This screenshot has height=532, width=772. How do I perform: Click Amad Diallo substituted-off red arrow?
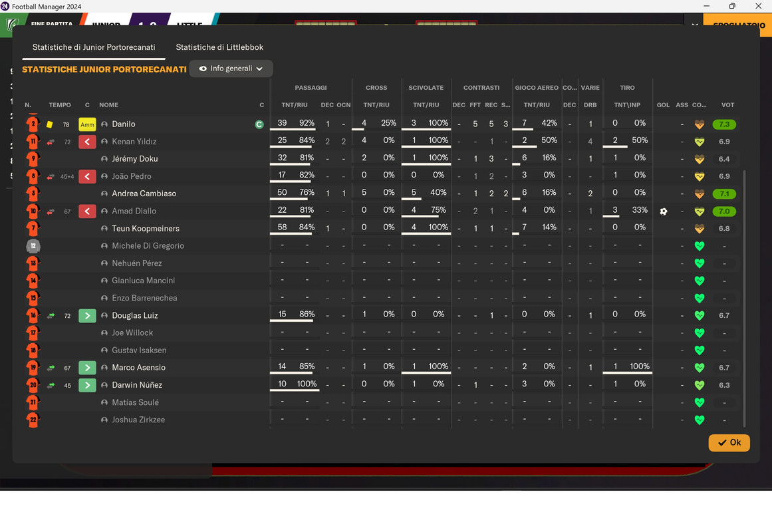[x=87, y=211]
